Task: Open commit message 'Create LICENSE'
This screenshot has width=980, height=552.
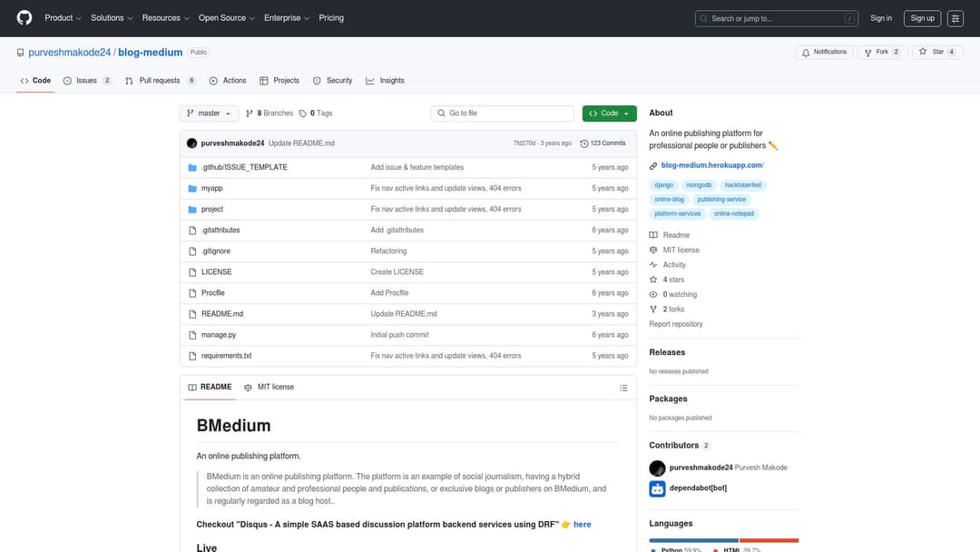Action: 397,272
